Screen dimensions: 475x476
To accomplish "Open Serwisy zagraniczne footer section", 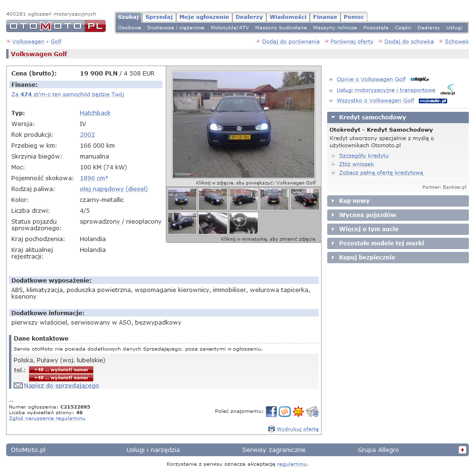I will click(x=273, y=450).
